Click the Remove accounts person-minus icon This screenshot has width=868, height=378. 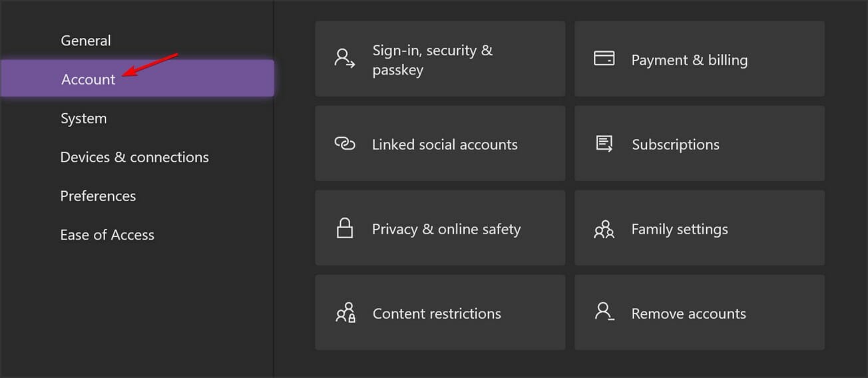click(x=604, y=312)
